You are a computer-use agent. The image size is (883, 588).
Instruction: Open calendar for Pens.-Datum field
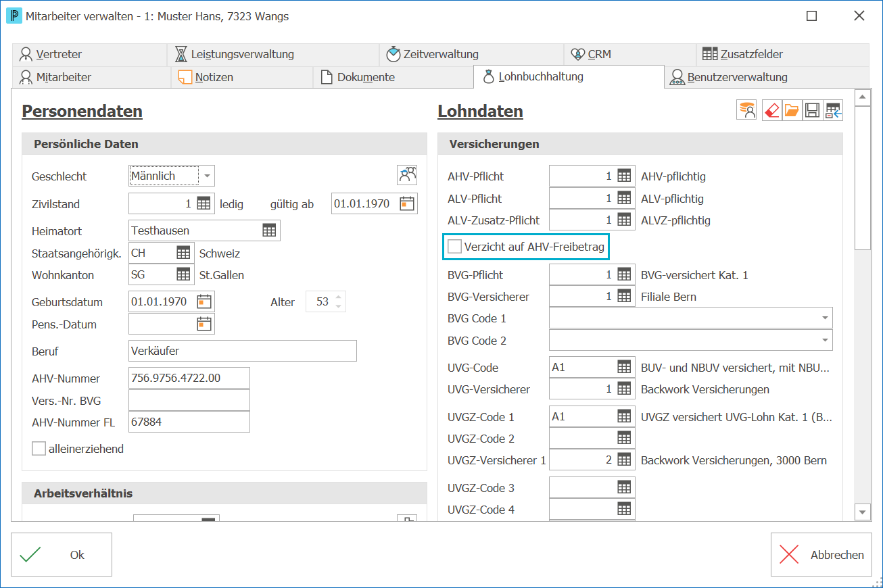coord(204,324)
